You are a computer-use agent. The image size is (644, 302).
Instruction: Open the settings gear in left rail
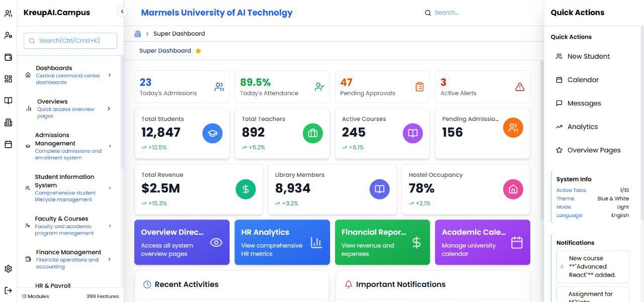(x=8, y=269)
